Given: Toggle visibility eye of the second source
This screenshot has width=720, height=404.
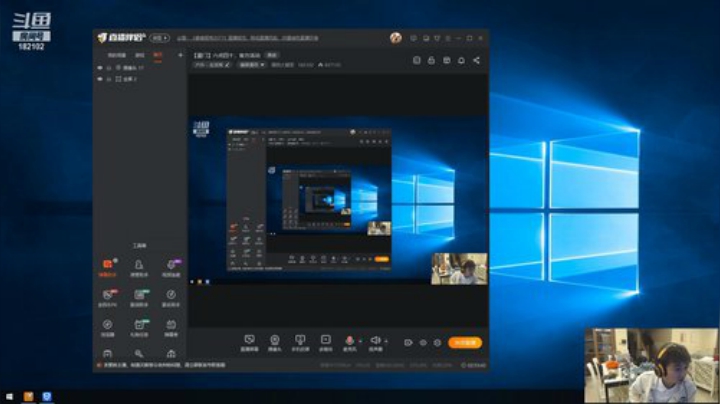Looking at the screenshot, I should click(x=100, y=79).
